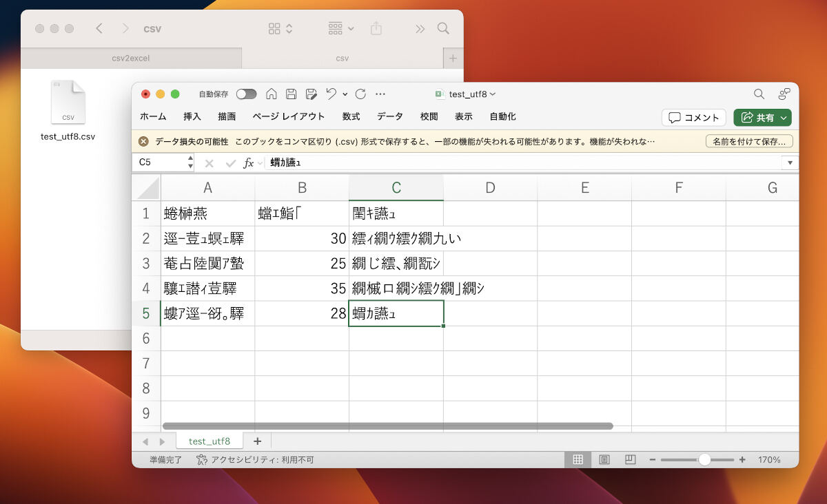Open Page Break Preview icon in status bar

point(630,459)
